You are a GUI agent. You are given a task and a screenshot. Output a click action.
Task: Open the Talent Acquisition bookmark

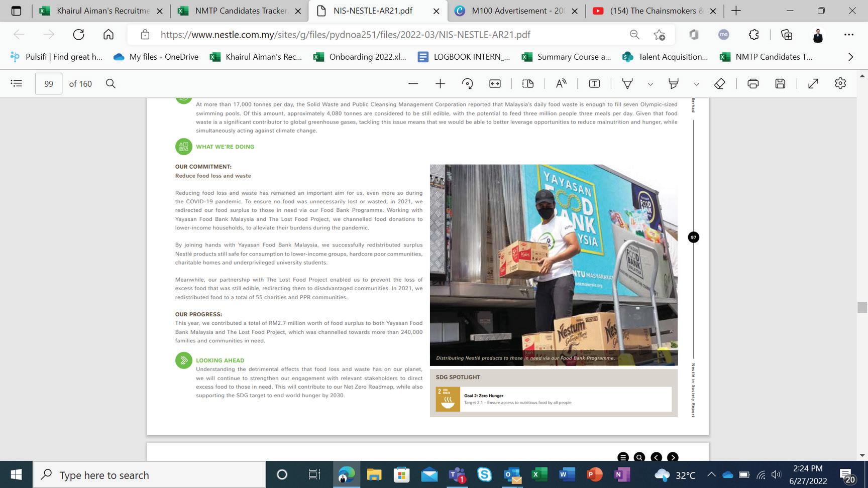coord(665,57)
